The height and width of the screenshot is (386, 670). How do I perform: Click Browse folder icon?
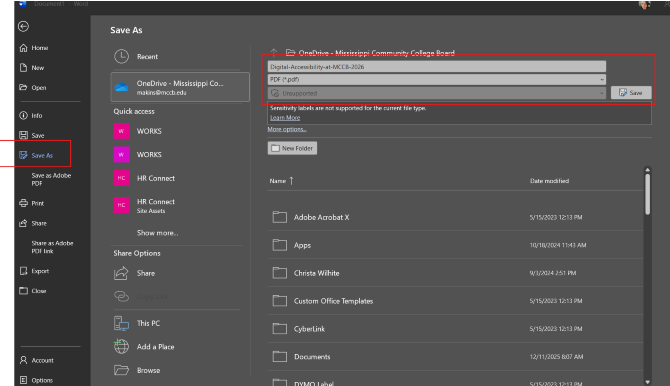(x=121, y=370)
